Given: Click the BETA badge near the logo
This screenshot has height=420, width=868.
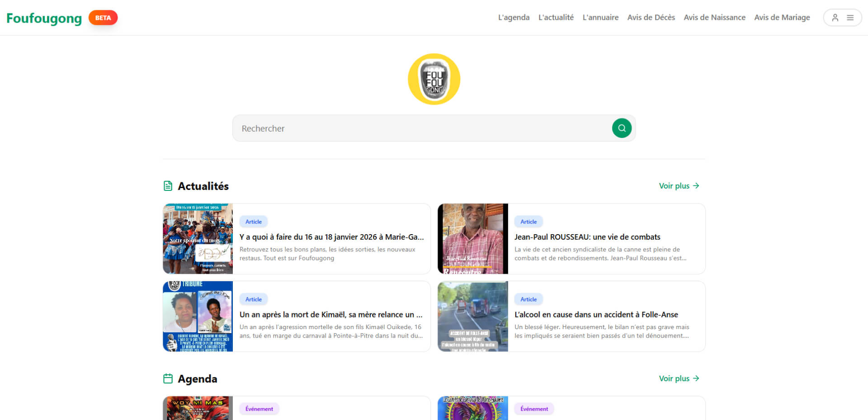Looking at the screenshot, I should 103,18.
